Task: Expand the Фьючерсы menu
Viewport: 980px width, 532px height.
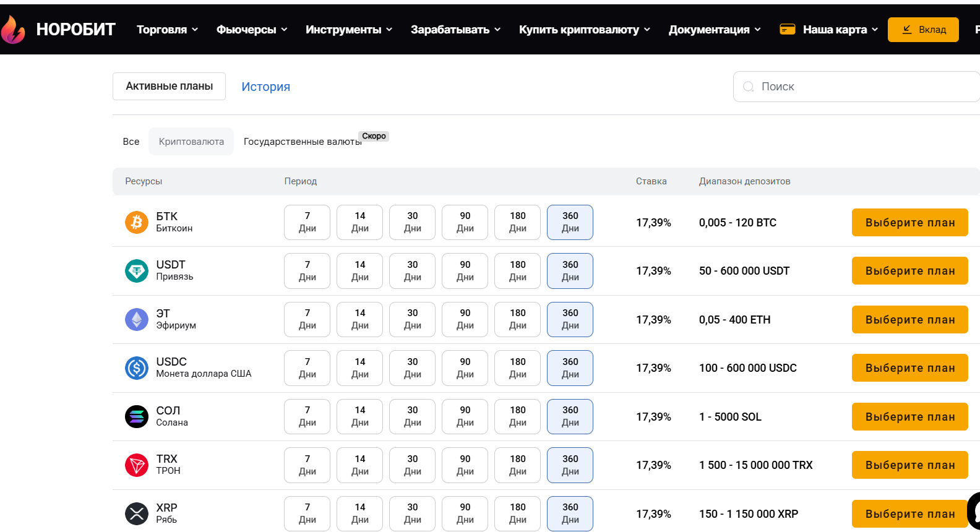Action: [252, 29]
